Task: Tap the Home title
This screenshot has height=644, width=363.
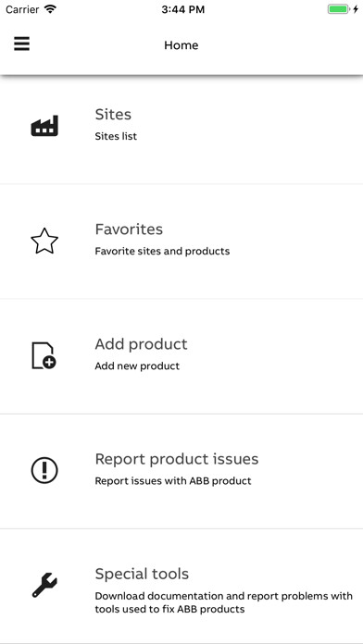Action: click(181, 45)
